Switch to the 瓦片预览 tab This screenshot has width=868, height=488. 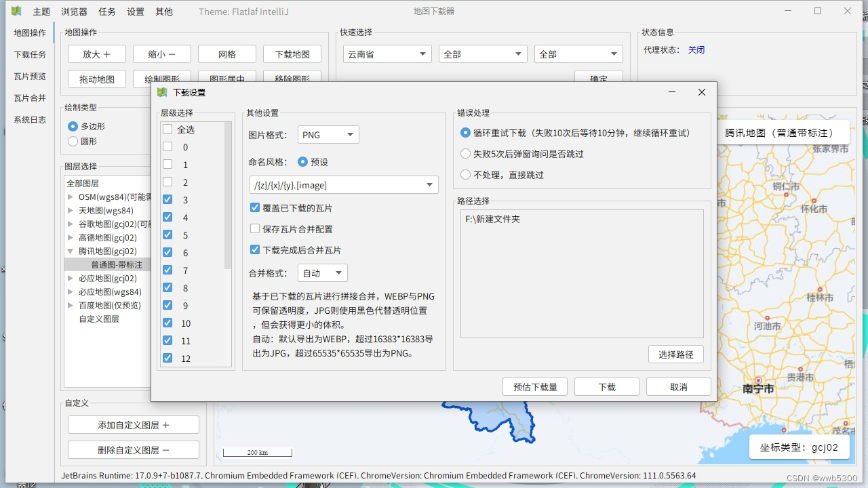coord(30,76)
